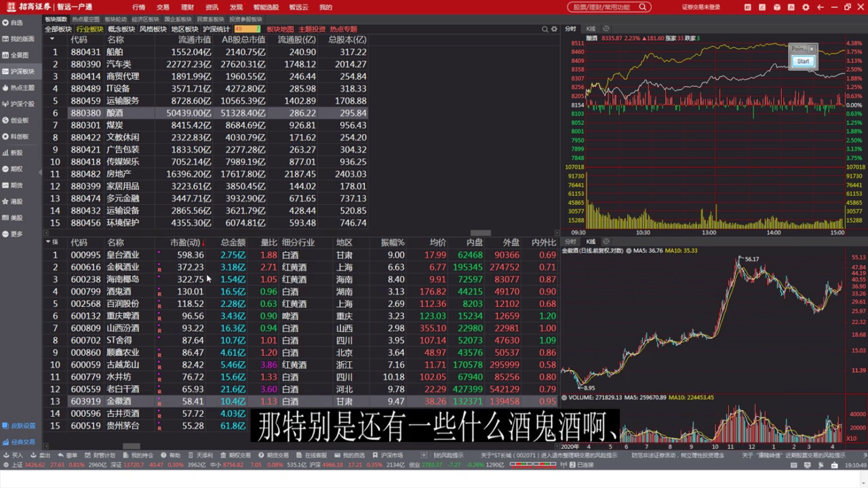The height and width of the screenshot is (488, 868).
Task: Open 资讯 menu in top bar
Action: (212, 7)
